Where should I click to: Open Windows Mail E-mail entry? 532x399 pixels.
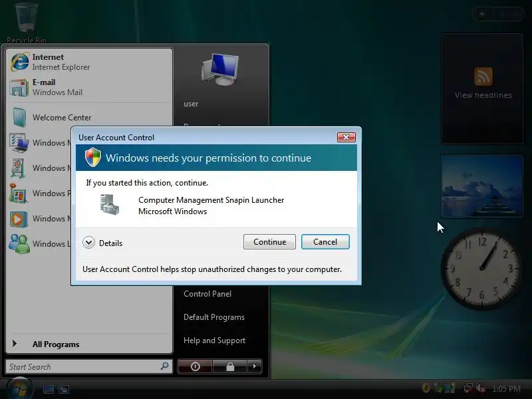(x=89, y=87)
